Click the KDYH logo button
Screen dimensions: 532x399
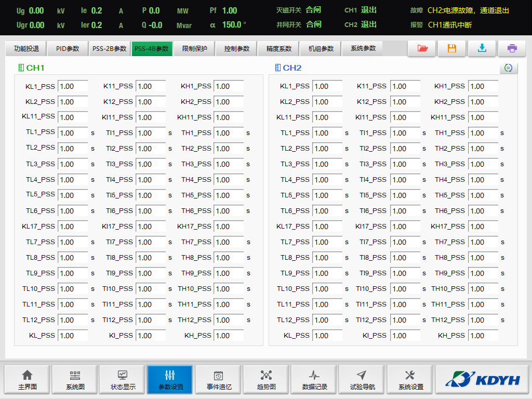coord(482,380)
